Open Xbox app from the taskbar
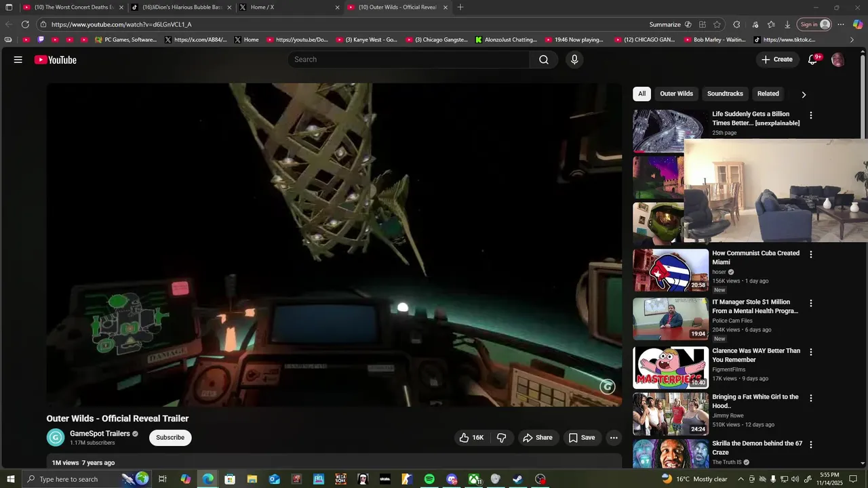The width and height of the screenshot is (868, 488). pos(474,479)
